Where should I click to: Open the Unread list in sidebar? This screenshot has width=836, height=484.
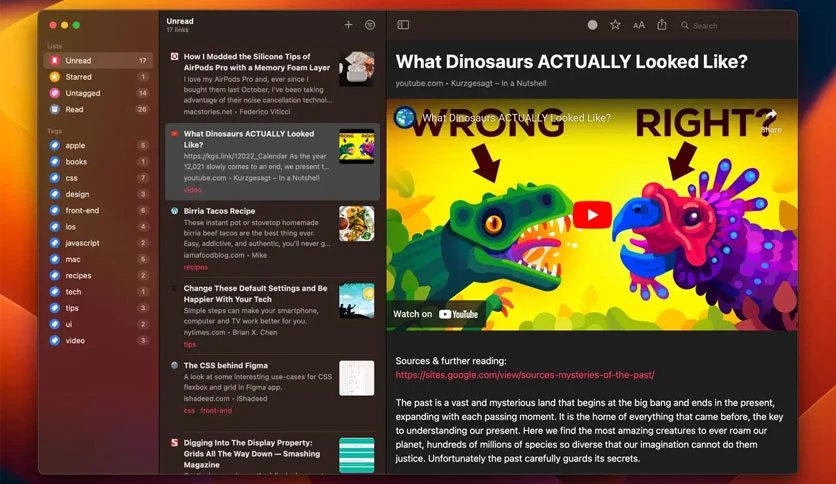click(98, 60)
